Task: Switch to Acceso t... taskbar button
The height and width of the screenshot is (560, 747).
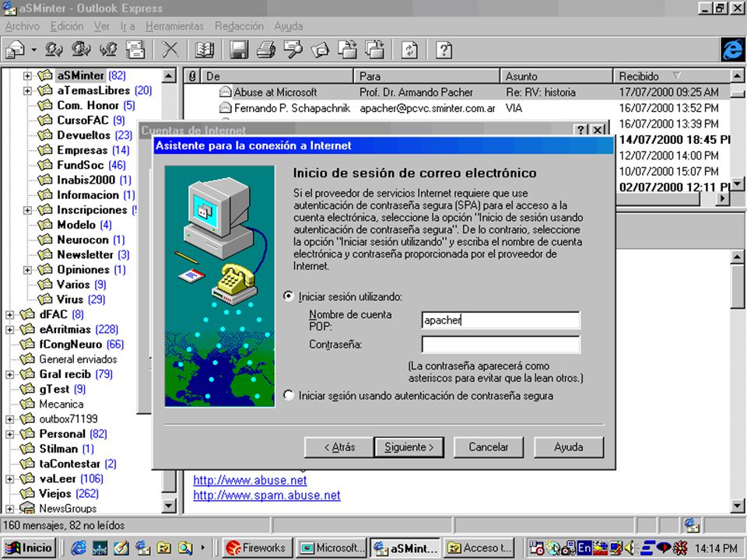Action: point(480,548)
